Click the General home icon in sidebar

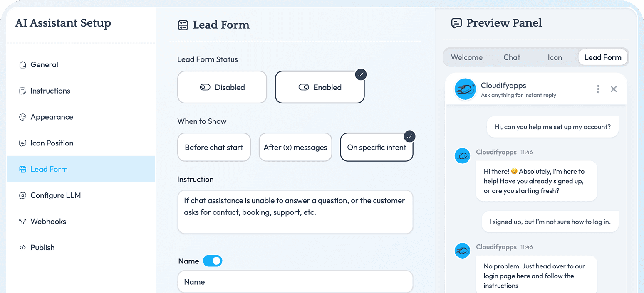pos(23,65)
